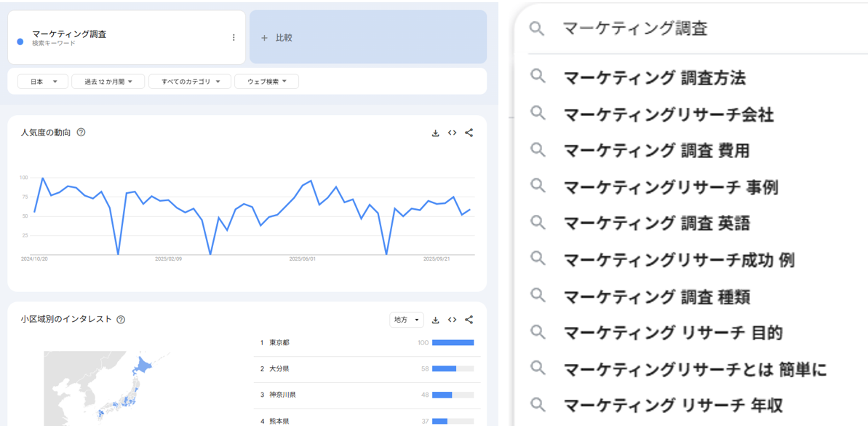
Task: Pick suggestion マーケティング リサーチ 年収
Action: 673,405
